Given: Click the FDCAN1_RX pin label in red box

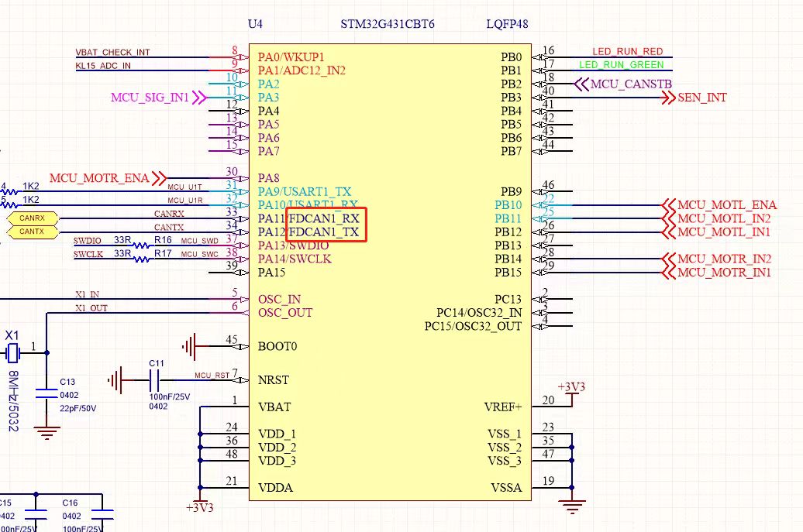Looking at the screenshot, I should (x=324, y=218).
